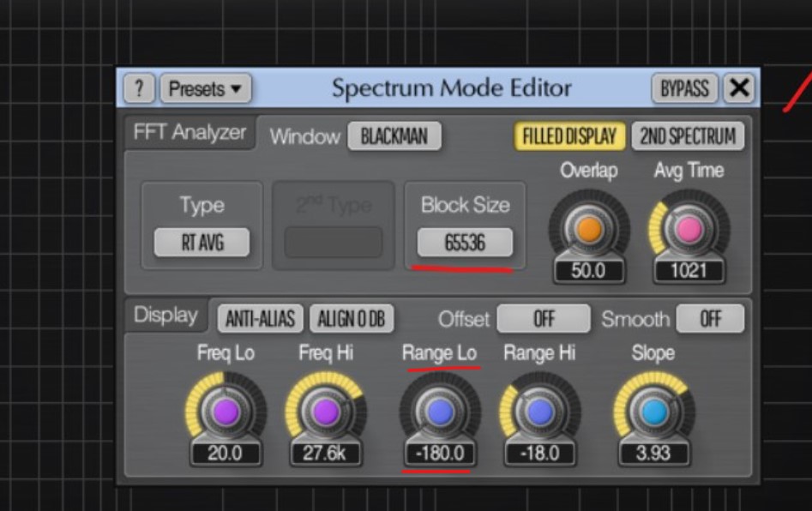Select the Freq Lo value field 20.0
The height and width of the screenshot is (511, 812).
click(x=226, y=454)
